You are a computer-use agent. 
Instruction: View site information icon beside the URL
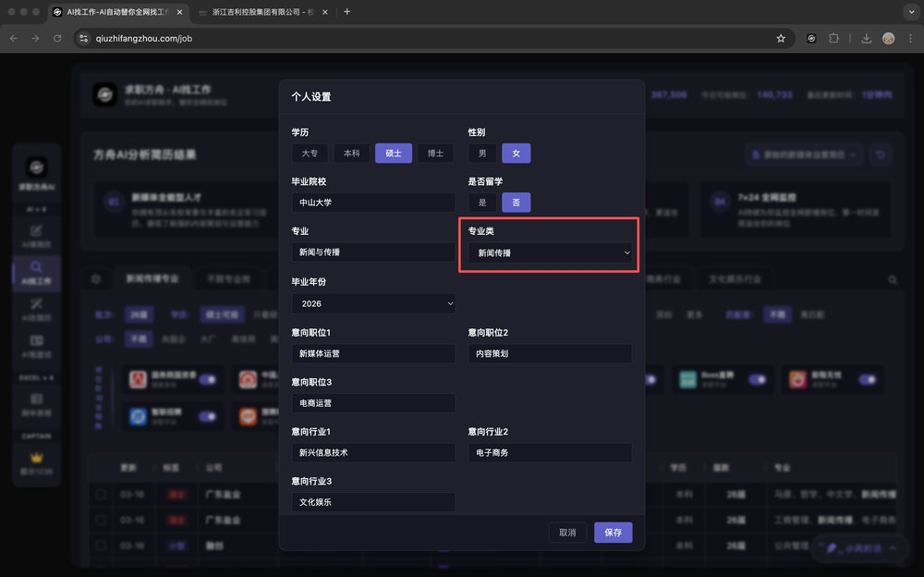click(83, 38)
